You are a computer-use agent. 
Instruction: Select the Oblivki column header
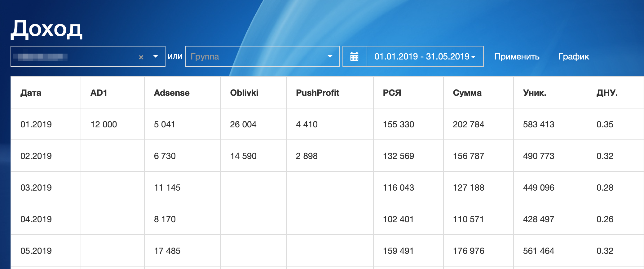[x=244, y=93]
